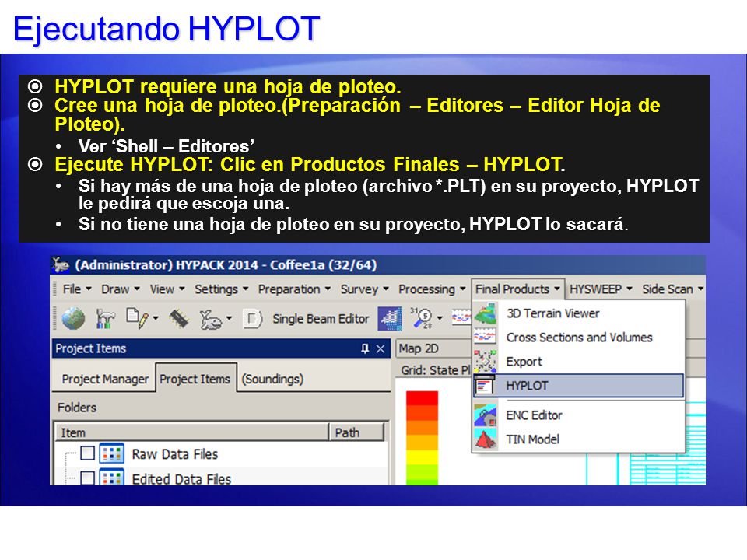Click the globe icon in the HYPACK toolbar
This screenshot has width=747, height=560.
coord(73,319)
